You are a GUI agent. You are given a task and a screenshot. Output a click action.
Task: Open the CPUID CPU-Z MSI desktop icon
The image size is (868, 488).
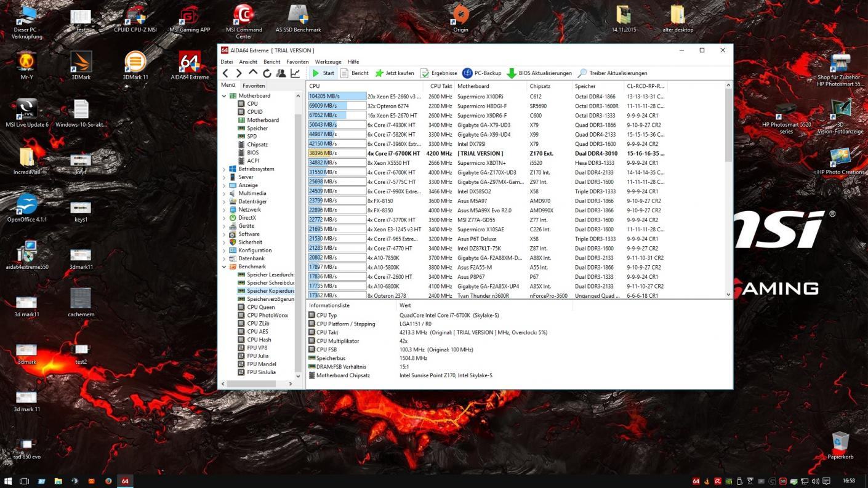(135, 20)
